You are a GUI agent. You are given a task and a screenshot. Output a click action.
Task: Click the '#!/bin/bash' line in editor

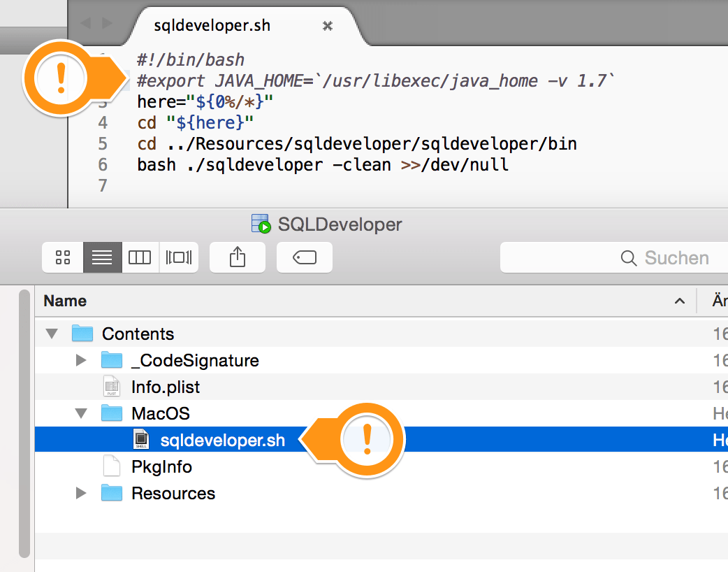click(x=191, y=60)
